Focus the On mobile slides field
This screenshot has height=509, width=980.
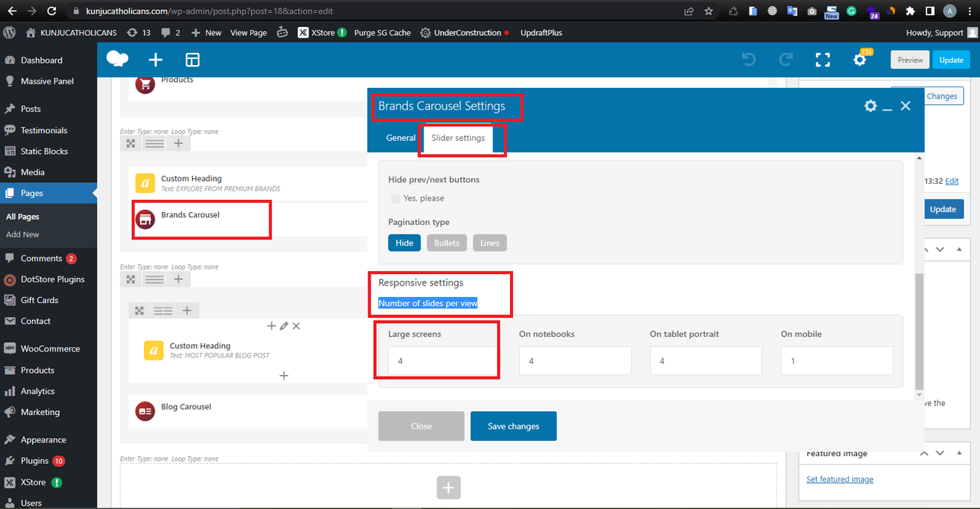coord(837,361)
